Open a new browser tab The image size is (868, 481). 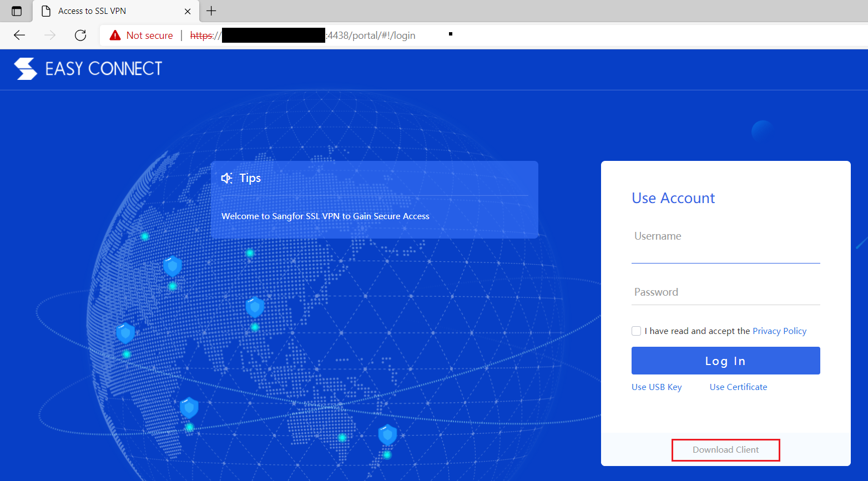(211, 11)
